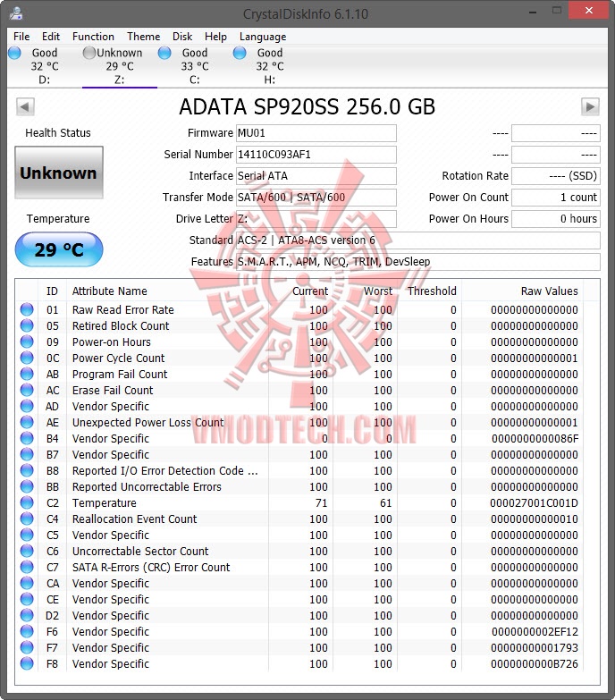Go to next disk with right arrow
The image size is (615, 700).
590,106
